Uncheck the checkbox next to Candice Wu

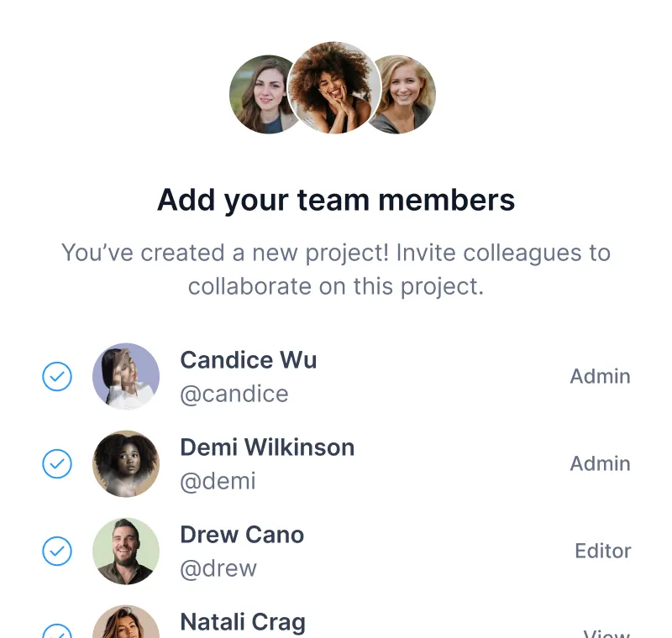57,377
